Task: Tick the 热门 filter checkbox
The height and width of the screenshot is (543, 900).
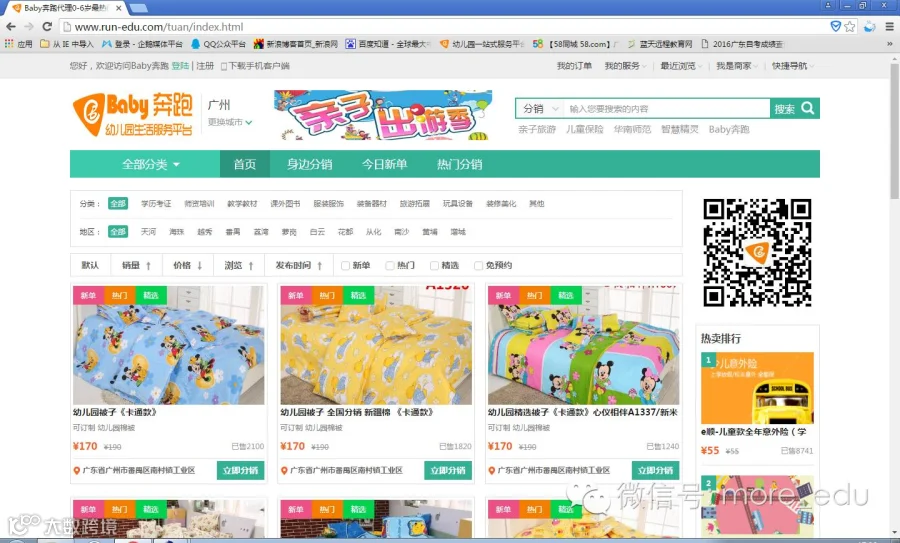Action: [390, 265]
